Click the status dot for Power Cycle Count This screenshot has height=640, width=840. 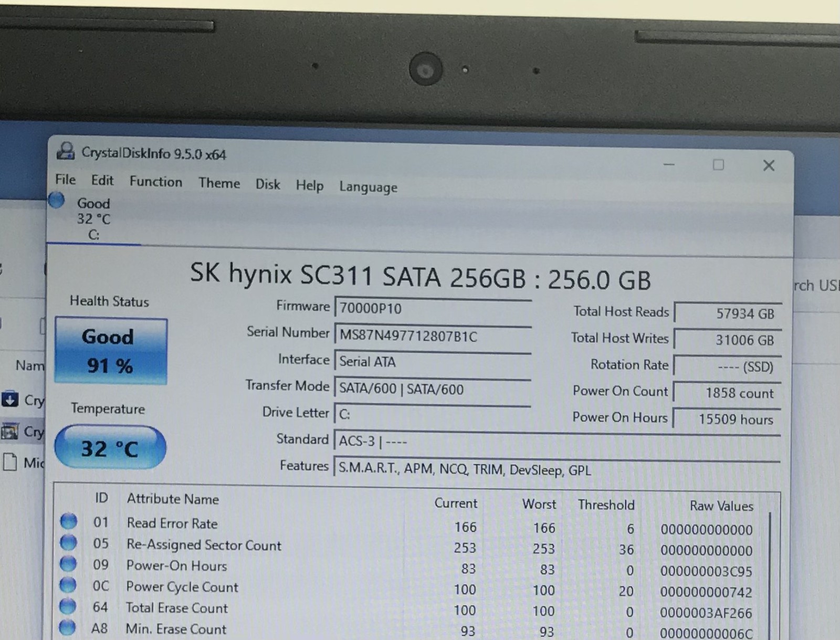[67, 585]
